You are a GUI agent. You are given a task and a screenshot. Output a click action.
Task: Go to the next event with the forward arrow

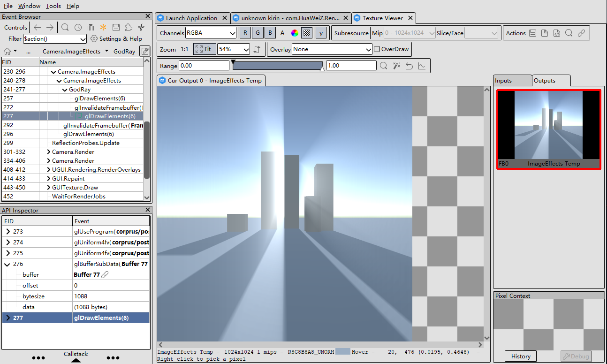pyautogui.click(x=50, y=27)
